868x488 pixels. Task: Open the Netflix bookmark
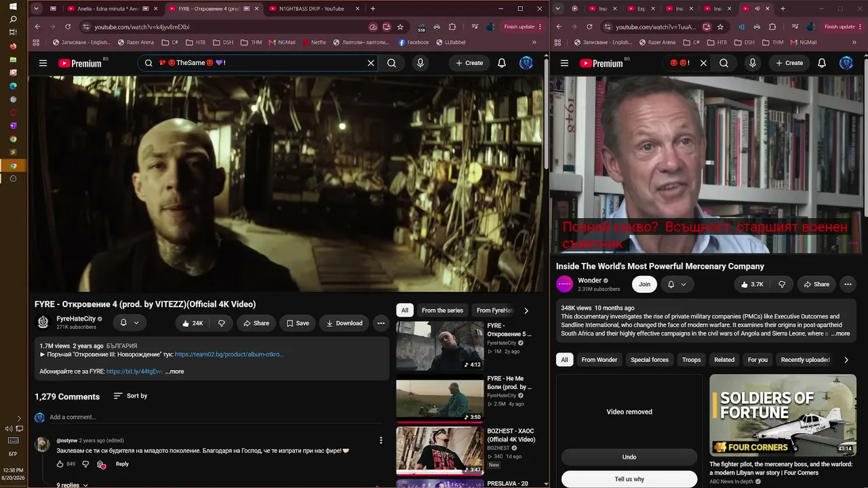coord(313,42)
